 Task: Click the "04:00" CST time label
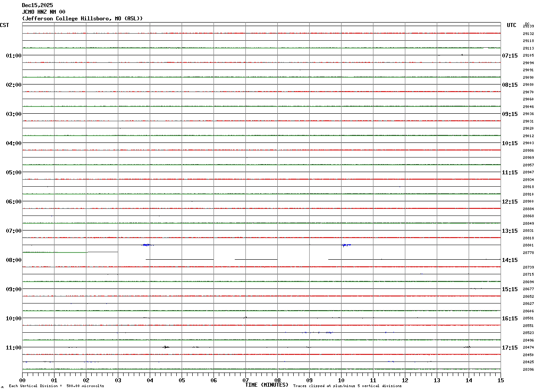click(x=14, y=143)
